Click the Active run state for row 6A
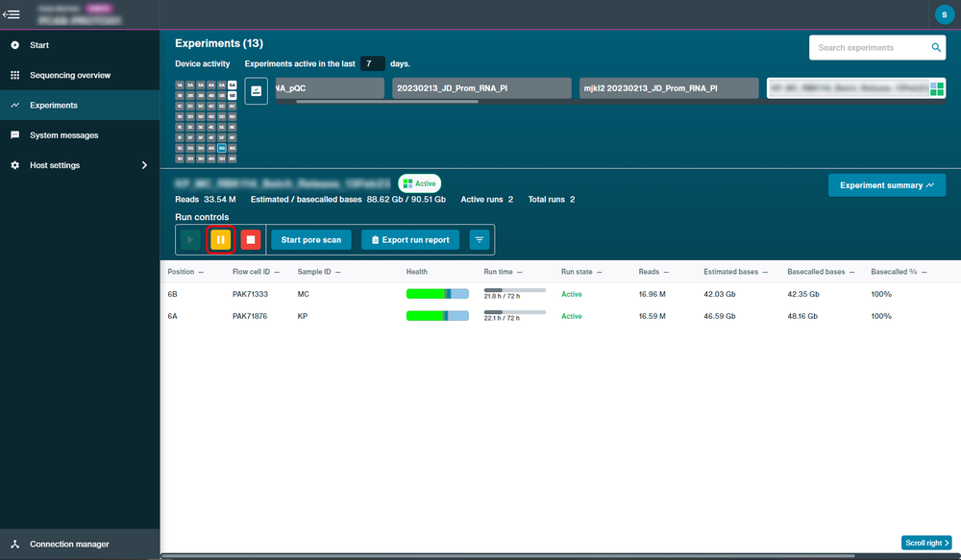This screenshot has height=560, width=961. click(x=571, y=316)
